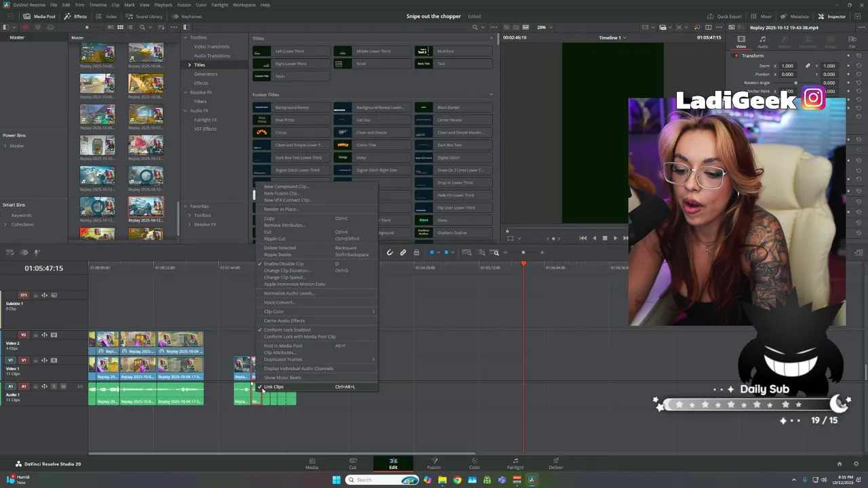Toggle position lock icon in timeline toolbar
This screenshot has height=488, width=868.
(416, 253)
